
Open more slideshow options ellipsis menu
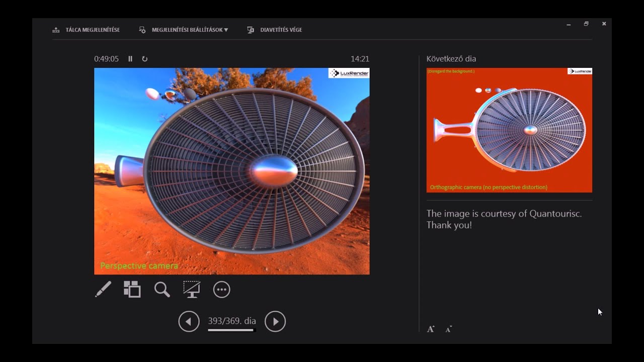click(221, 290)
